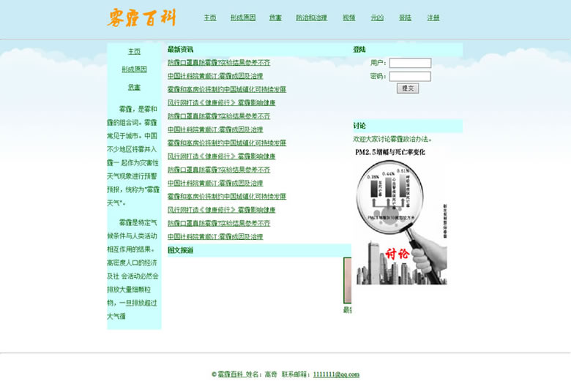Click the 雾霾百科 orange logo

(x=141, y=18)
